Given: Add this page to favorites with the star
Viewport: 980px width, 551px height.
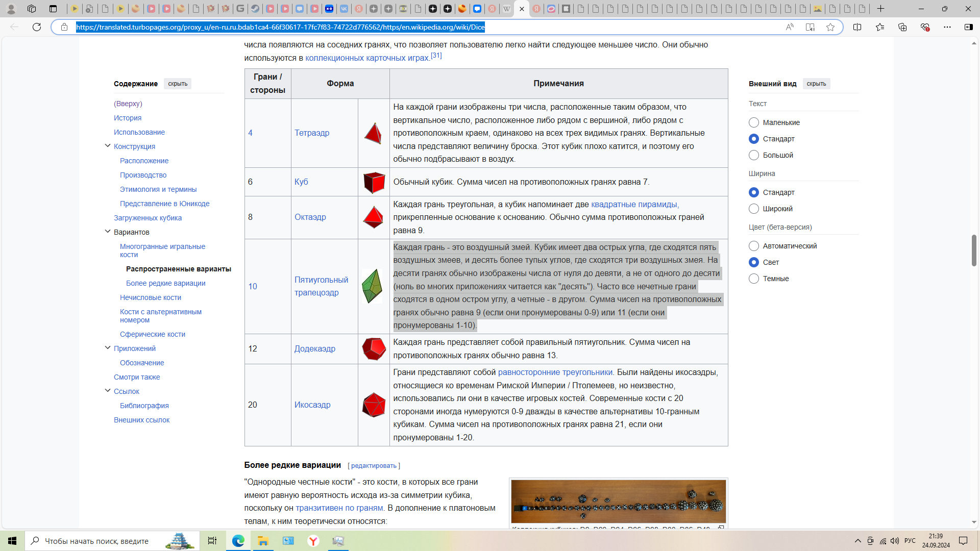Looking at the screenshot, I should tap(830, 27).
